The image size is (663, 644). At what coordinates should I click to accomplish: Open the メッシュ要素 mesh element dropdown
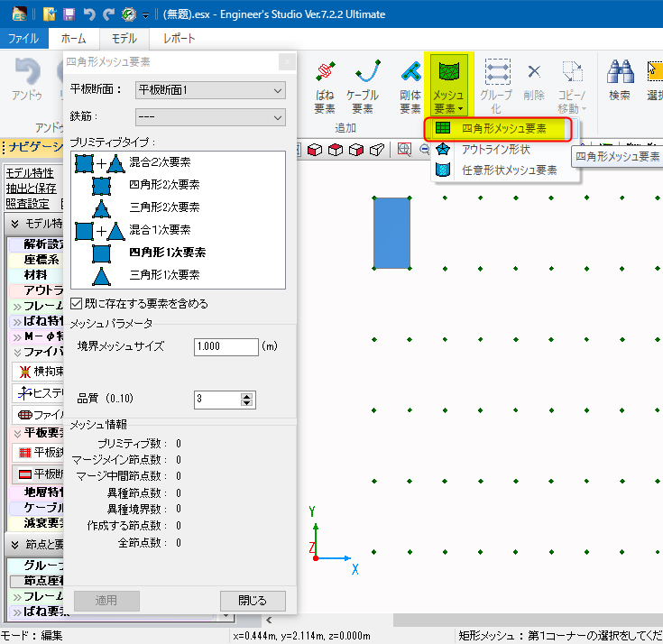tap(448, 86)
